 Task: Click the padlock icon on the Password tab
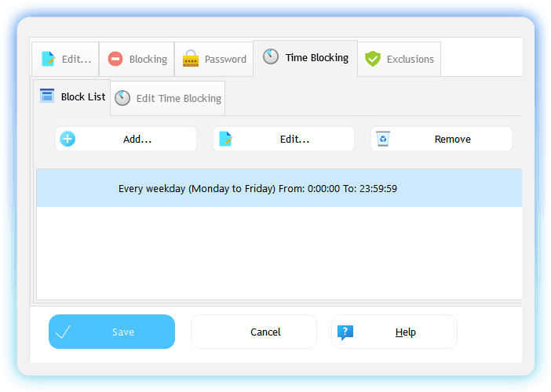[x=190, y=59]
